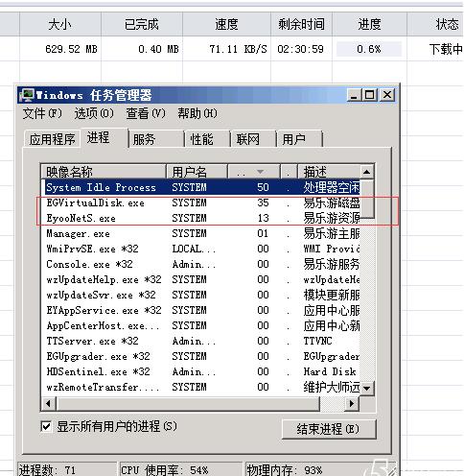464x476 pixels.
Task: Select the EGUpgrader.exe *32 process
Action: [201, 356]
